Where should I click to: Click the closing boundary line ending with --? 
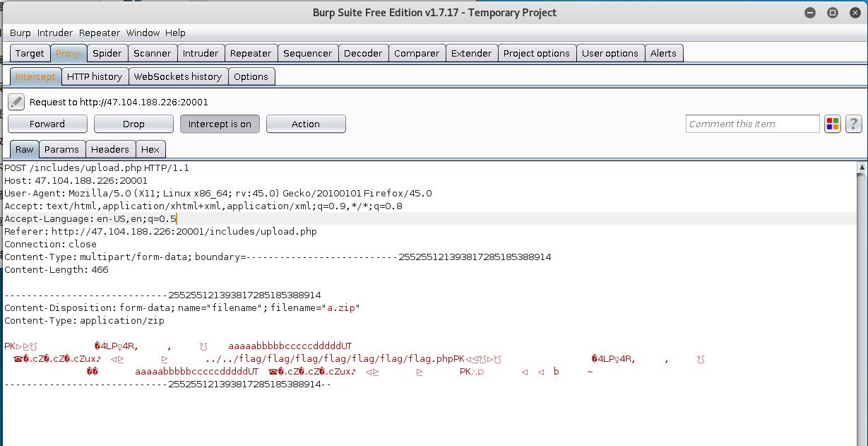tap(168, 385)
